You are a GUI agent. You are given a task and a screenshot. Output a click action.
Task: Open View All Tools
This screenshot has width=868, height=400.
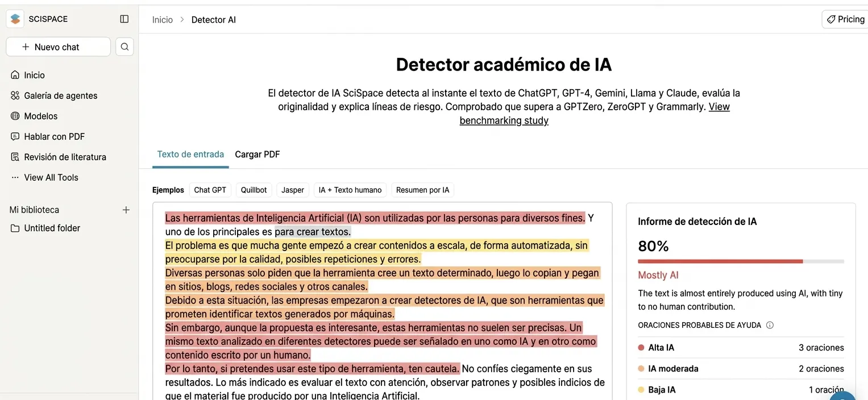(x=51, y=177)
